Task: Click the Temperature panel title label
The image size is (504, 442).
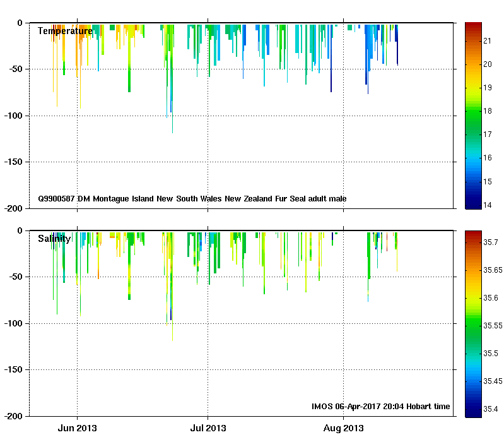Action: click(65, 31)
